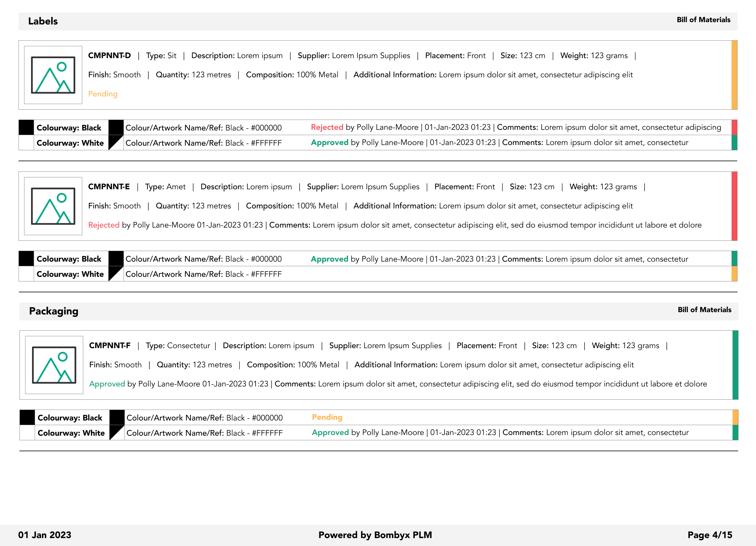
Task: Click the CMPNNT-E image placeholder thumbnail
Action: [x=53, y=206]
